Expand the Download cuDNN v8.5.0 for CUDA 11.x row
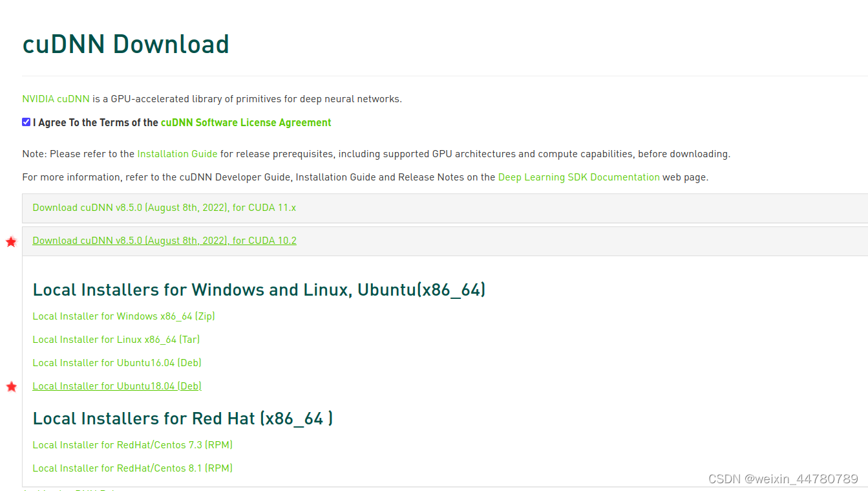The height and width of the screenshot is (491, 868). click(x=164, y=208)
